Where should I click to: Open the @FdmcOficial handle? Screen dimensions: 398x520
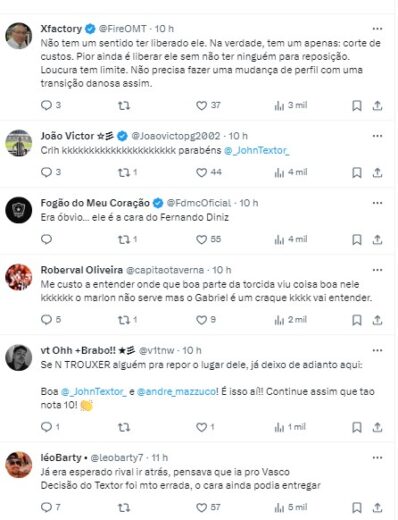click(x=199, y=203)
